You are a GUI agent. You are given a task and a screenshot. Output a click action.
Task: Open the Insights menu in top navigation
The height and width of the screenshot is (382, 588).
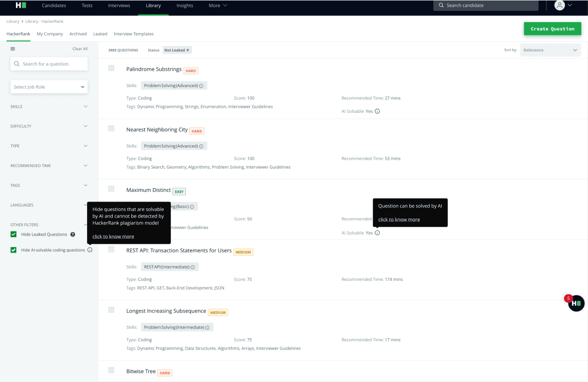click(x=185, y=6)
